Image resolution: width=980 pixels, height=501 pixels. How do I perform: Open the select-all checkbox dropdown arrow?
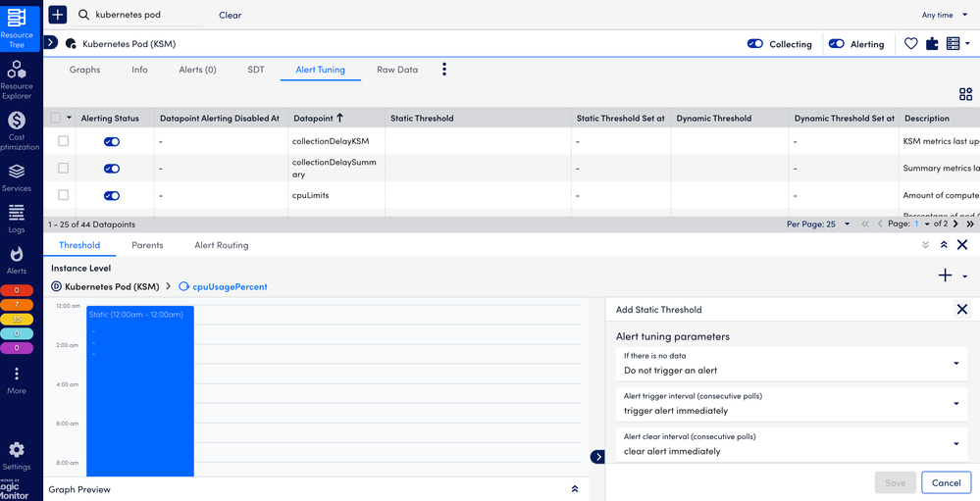click(68, 118)
